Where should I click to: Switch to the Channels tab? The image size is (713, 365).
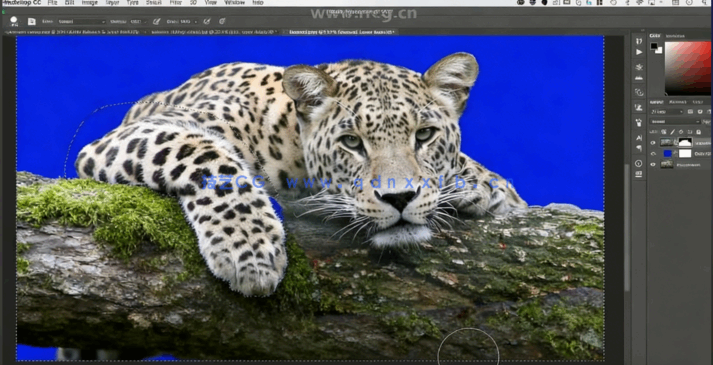tap(678, 102)
